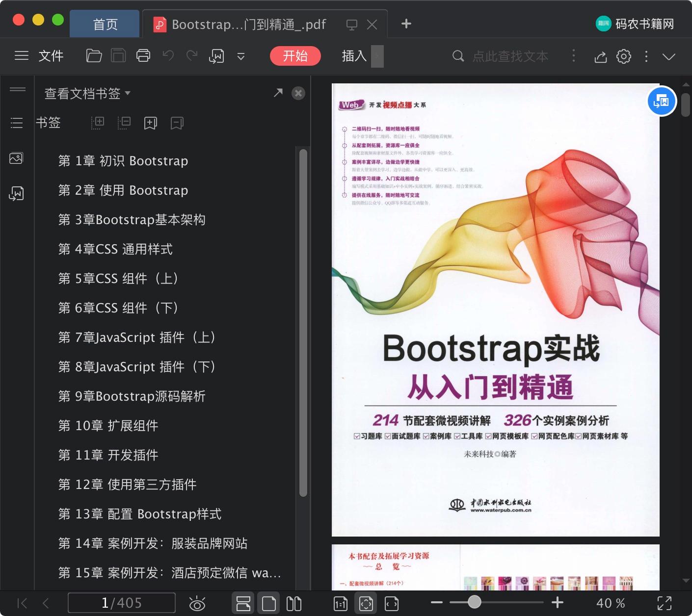Viewport: 692px width, 616px height.
Task: Click the bookmark panel scrollbar
Action: click(303, 323)
